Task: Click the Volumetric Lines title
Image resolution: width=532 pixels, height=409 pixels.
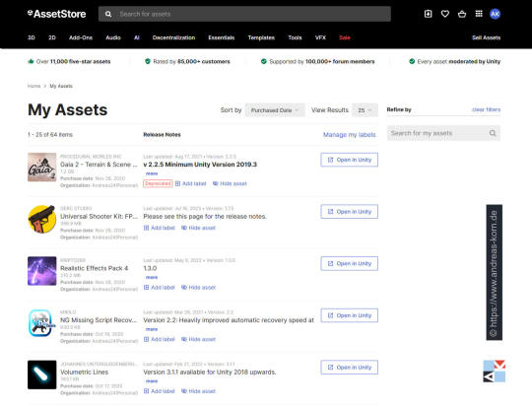Action: point(84,373)
